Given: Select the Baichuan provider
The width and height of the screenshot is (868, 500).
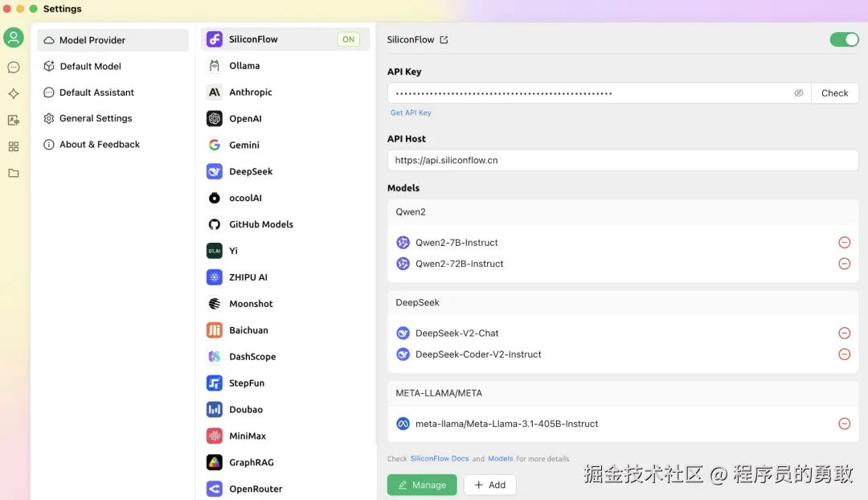Looking at the screenshot, I should click(285, 330).
